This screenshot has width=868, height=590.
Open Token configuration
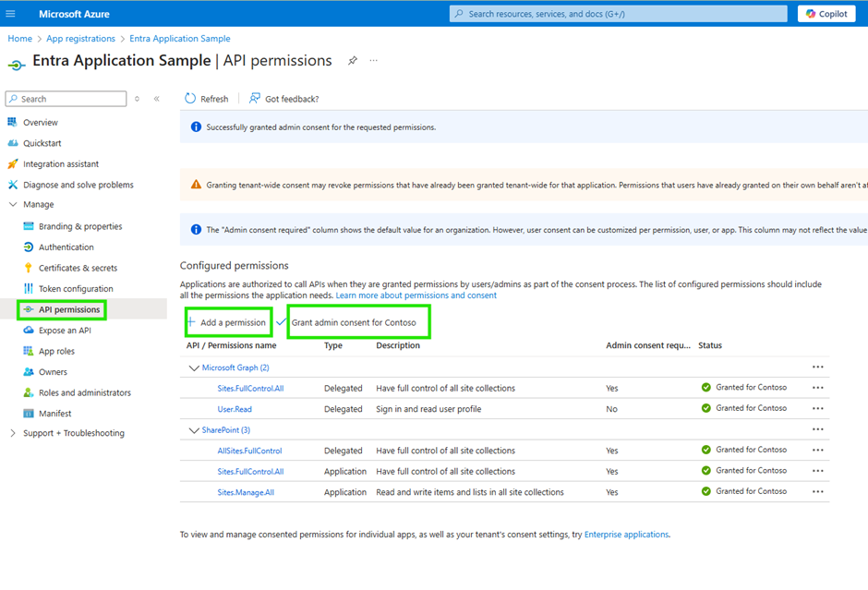click(x=76, y=288)
